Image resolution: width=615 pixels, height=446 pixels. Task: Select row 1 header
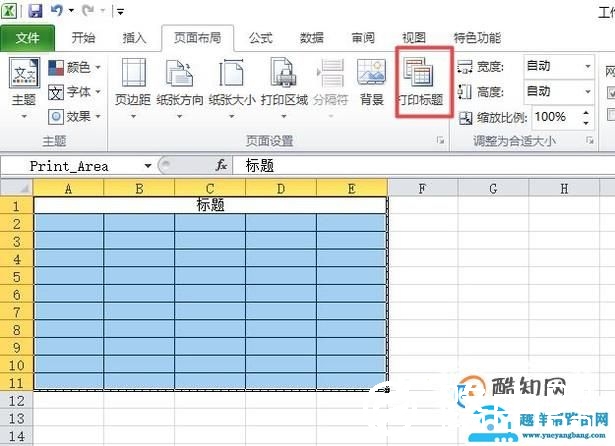pyautogui.click(x=16, y=206)
